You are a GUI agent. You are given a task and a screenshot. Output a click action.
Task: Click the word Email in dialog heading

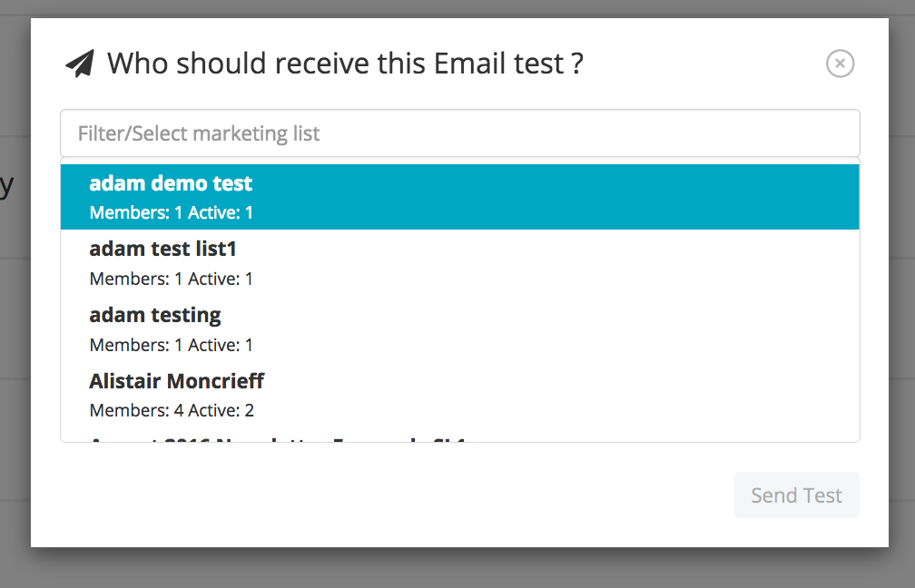(x=470, y=63)
